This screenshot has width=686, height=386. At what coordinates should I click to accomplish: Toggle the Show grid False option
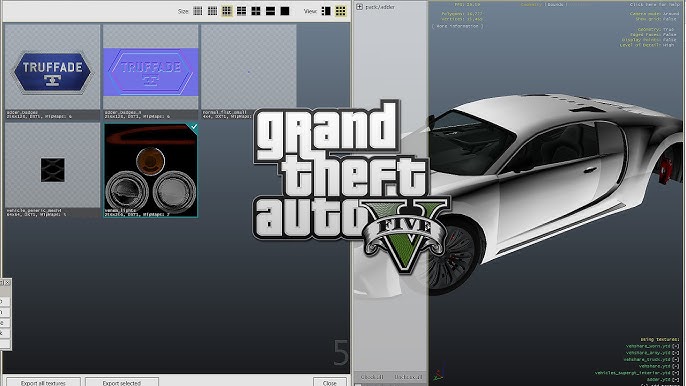[x=656, y=19]
